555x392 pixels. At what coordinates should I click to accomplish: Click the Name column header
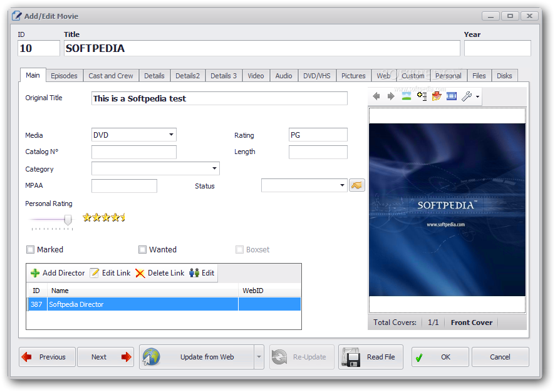click(x=143, y=291)
